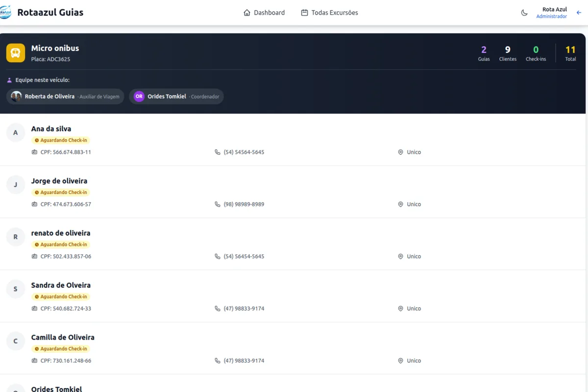Click Roberta de Oliveira's avatar photo
The width and height of the screenshot is (588, 392).
[x=17, y=97]
